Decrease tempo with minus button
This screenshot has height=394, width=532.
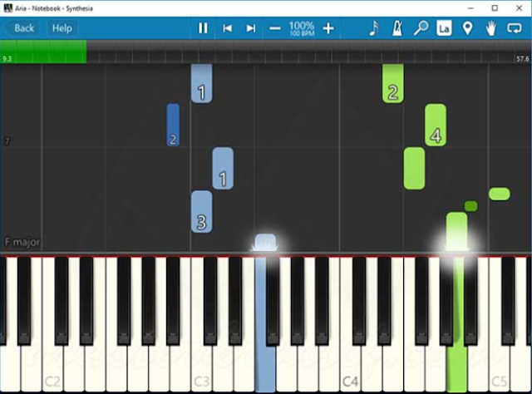coord(275,28)
